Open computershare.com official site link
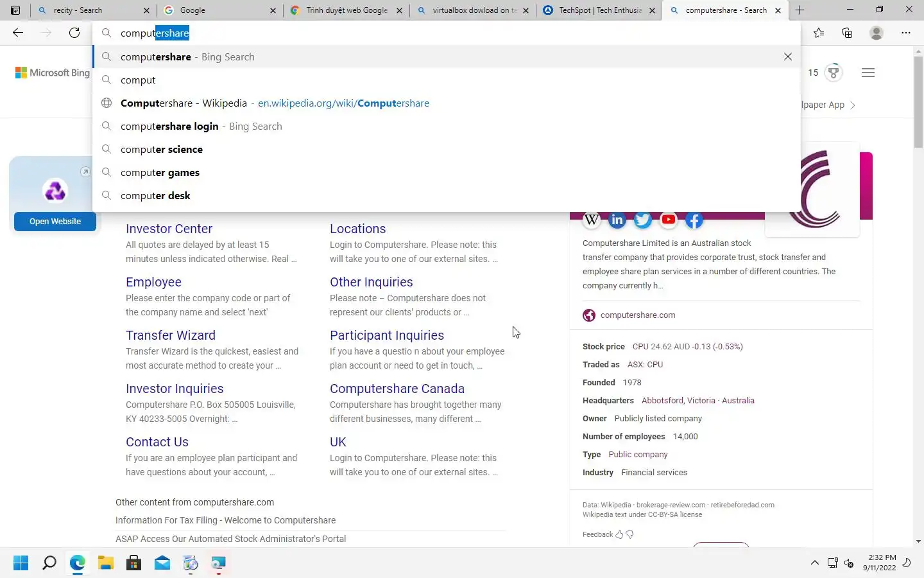Screen dimensions: 924x578 637,315
